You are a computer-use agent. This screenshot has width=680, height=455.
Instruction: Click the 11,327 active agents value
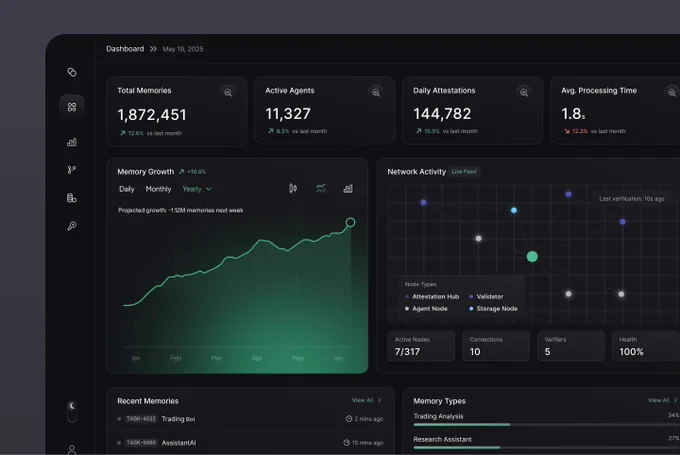click(x=288, y=114)
